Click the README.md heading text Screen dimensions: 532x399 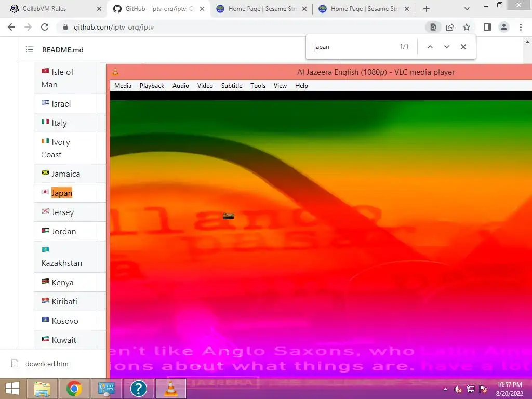pyautogui.click(x=63, y=50)
